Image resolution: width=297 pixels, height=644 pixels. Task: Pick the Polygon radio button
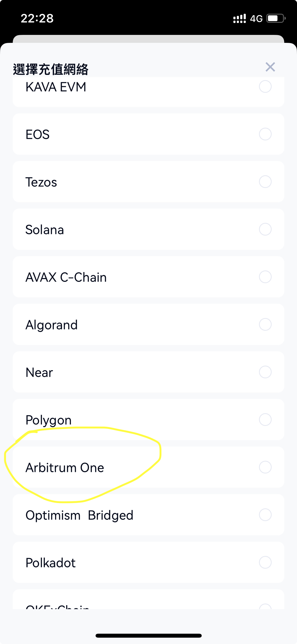(265, 420)
